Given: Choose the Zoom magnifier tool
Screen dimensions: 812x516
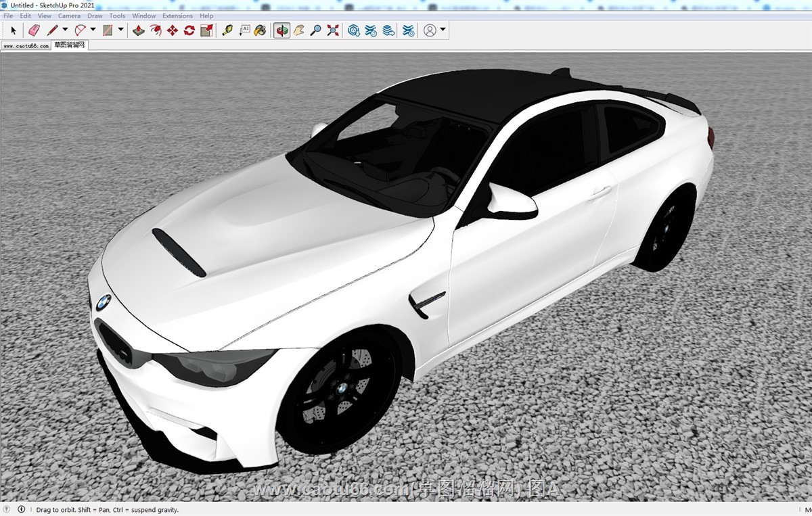Looking at the screenshot, I should click(x=316, y=30).
